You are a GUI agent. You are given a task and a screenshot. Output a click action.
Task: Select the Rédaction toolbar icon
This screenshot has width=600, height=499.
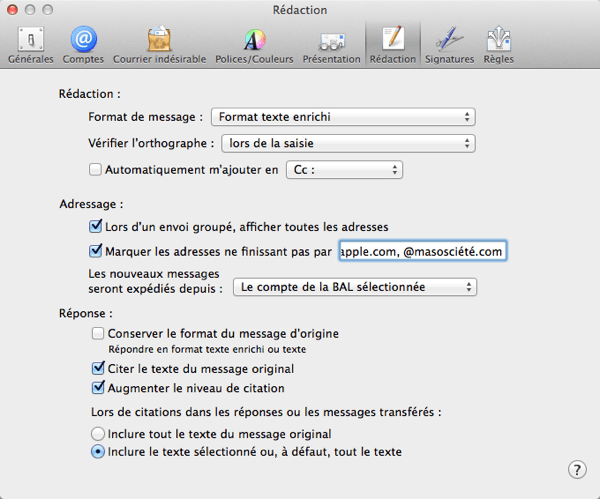(393, 45)
